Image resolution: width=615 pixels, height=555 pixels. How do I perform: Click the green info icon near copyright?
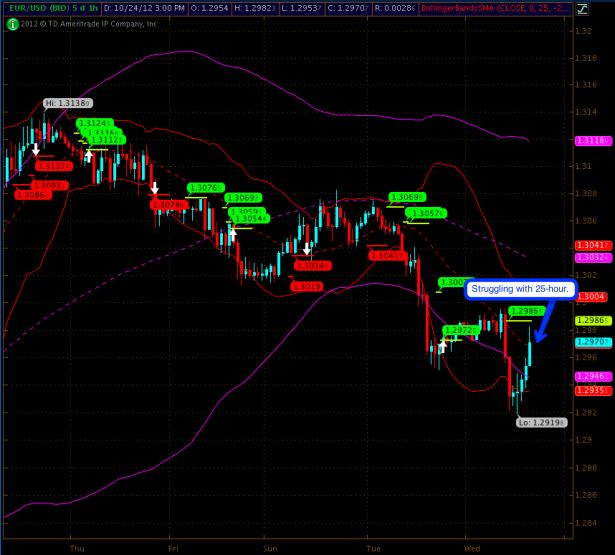(10, 22)
